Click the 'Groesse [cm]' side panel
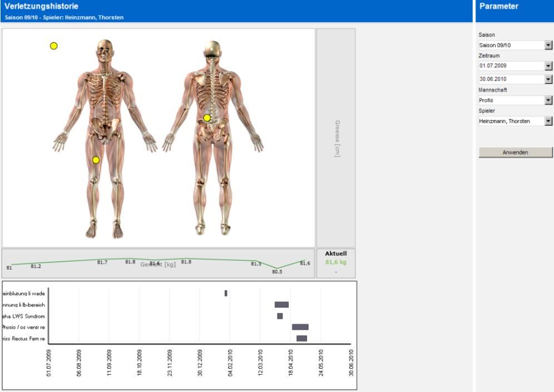This screenshot has height=392, width=554. [336, 138]
